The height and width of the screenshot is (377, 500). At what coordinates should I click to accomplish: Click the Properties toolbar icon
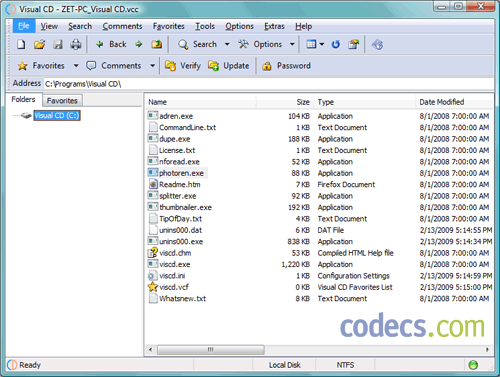click(x=353, y=44)
